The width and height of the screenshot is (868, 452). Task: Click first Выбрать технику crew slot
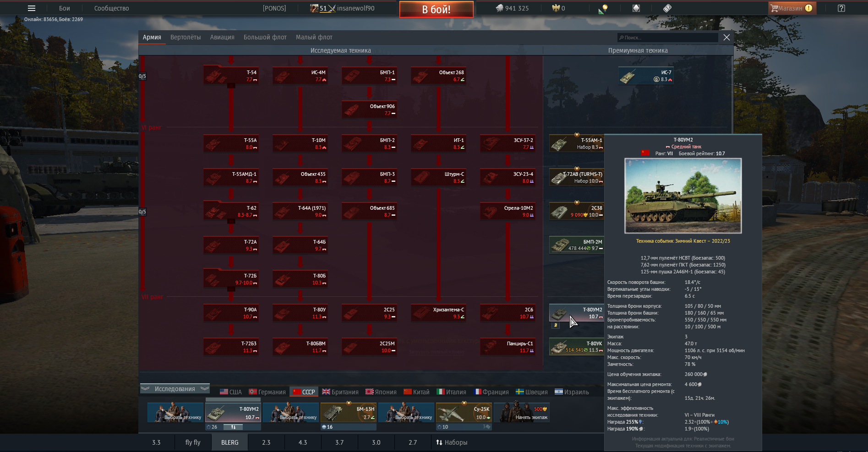pos(175,412)
